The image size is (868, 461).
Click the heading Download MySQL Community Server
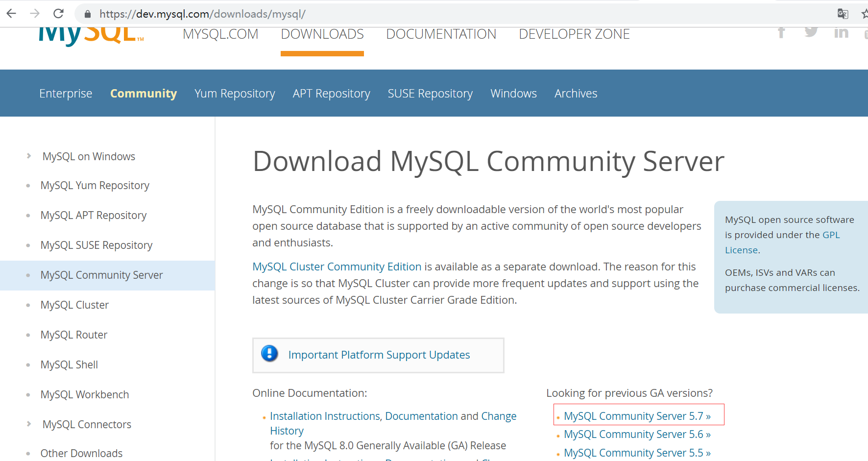coord(488,161)
